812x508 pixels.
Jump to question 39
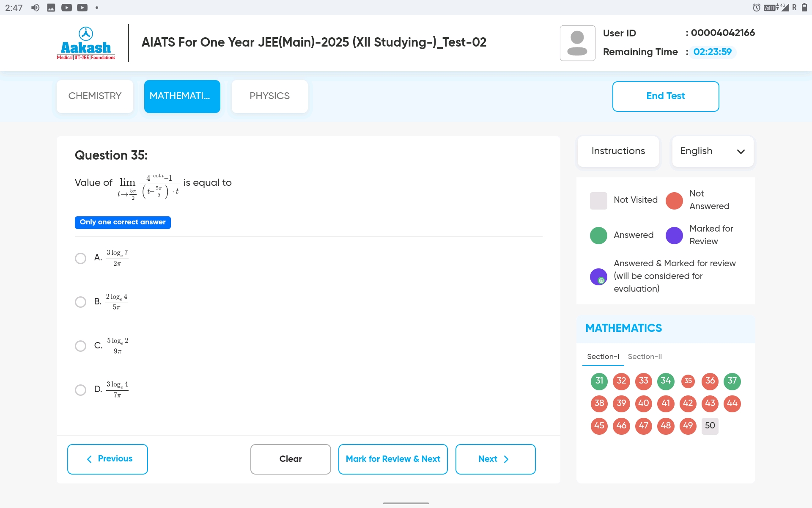(621, 403)
